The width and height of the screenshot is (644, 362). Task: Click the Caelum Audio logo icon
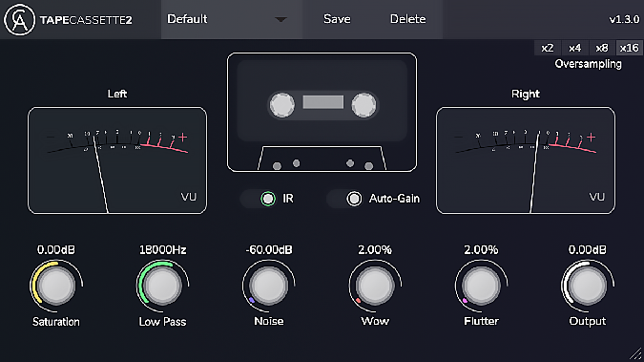[19, 20]
